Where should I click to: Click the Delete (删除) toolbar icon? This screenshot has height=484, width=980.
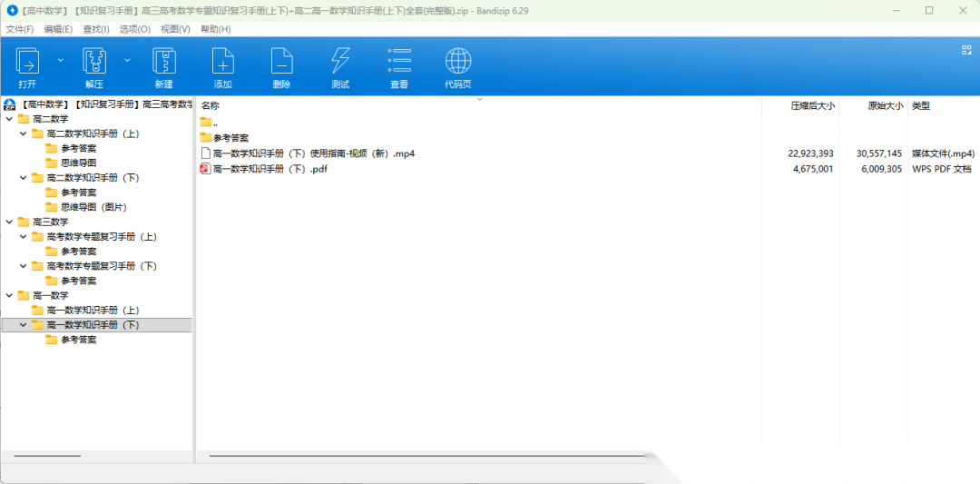pos(281,62)
